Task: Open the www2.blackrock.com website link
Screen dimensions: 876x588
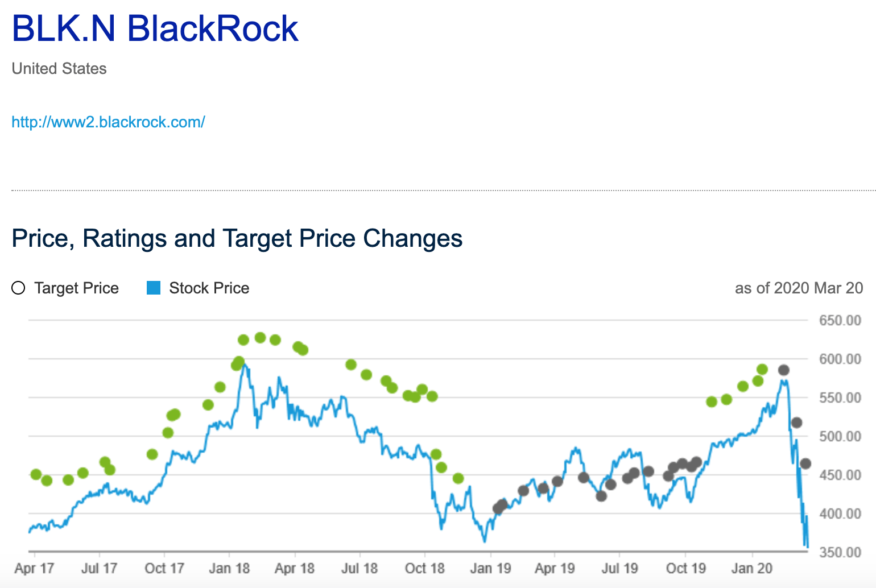Action: coord(108,122)
